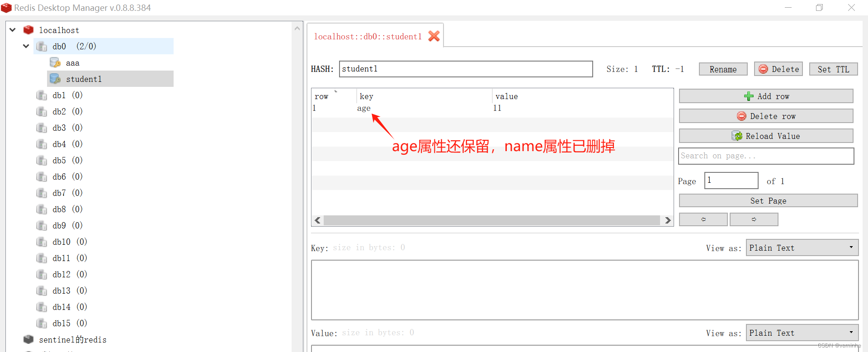Delete the selected hash row
Screen dimensions: 868x352
coord(766,116)
